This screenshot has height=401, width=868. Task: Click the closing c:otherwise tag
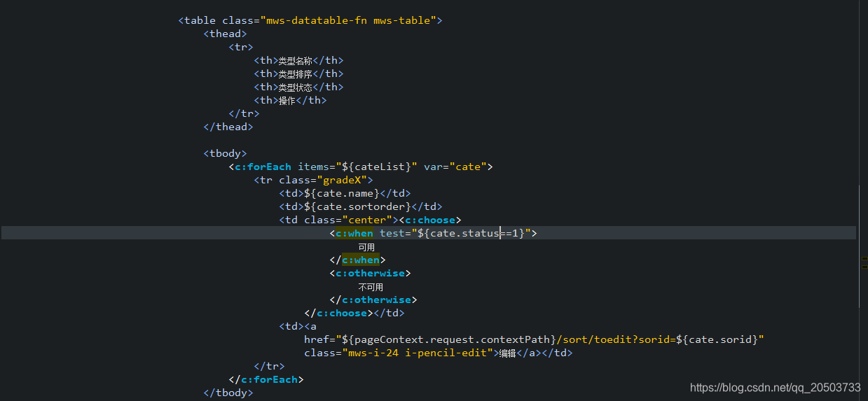point(373,300)
